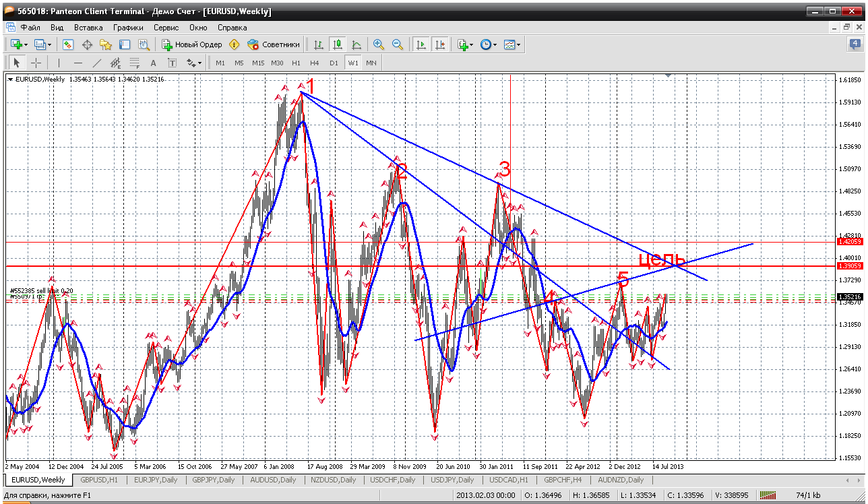868x504 pixels.
Task: Toggle Auto Scroll chart button
Action: click(x=421, y=44)
